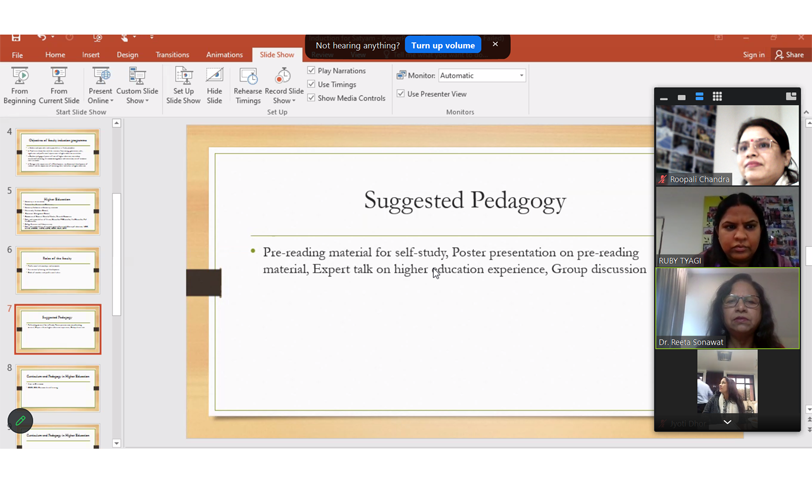Click the Sign in link
This screenshot has width=812, height=504.
[753, 55]
